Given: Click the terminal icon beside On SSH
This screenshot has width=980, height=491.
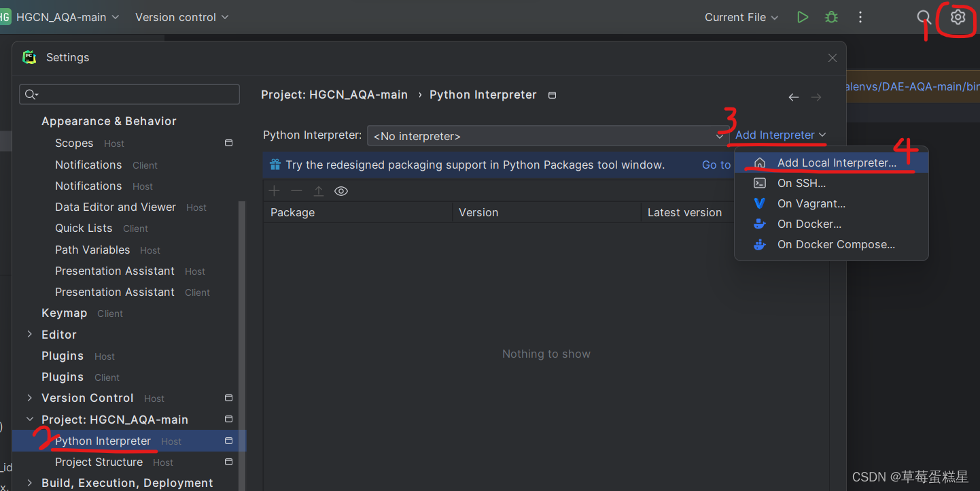Looking at the screenshot, I should click(760, 183).
